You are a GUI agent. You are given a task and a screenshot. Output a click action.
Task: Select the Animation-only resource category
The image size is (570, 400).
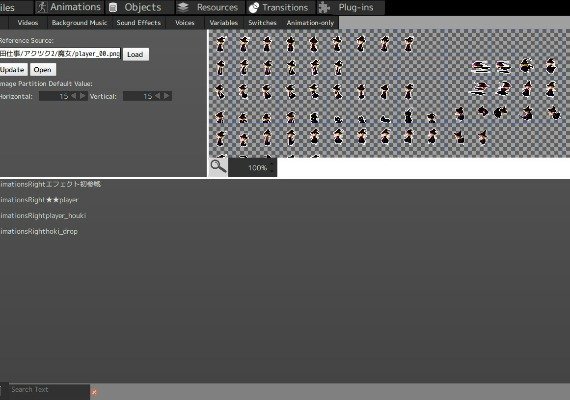(x=310, y=23)
